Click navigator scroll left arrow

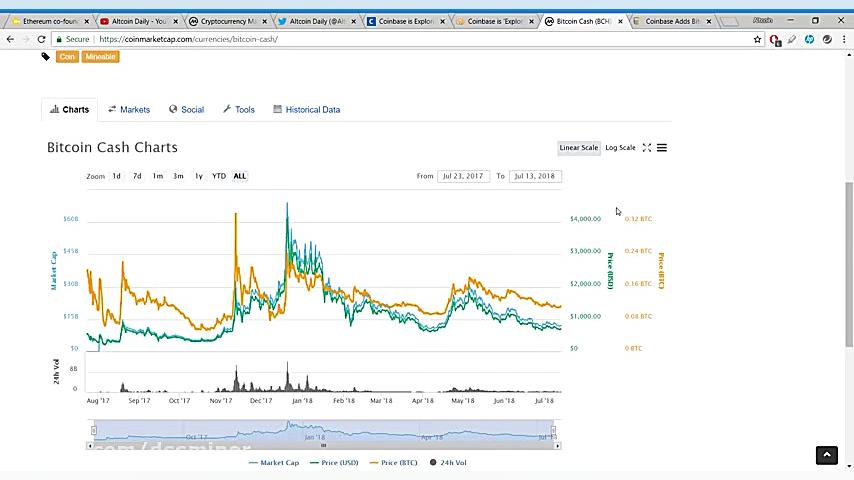click(x=90, y=446)
